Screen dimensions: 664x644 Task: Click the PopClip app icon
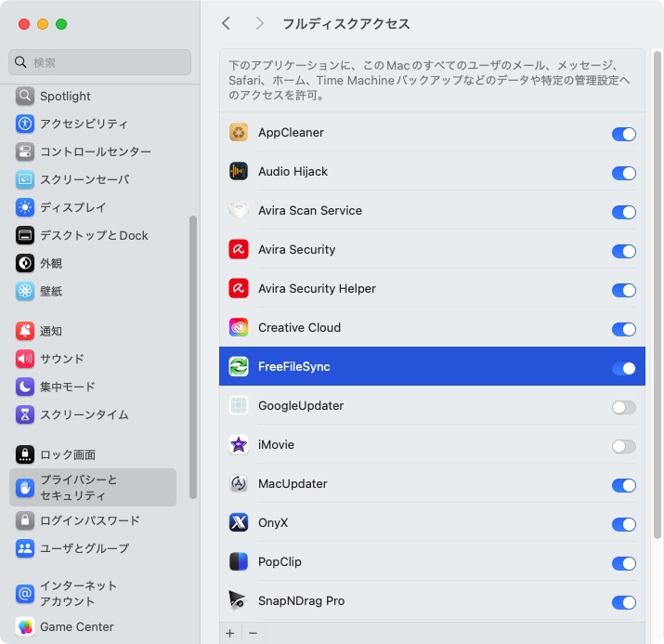coord(239,562)
